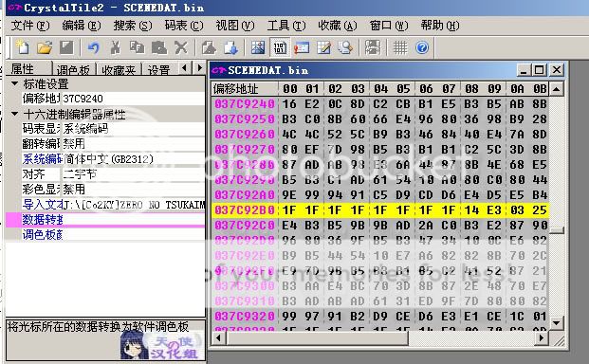Cut selection with the scissors icon
This screenshot has width=589, height=364.
(x=116, y=47)
